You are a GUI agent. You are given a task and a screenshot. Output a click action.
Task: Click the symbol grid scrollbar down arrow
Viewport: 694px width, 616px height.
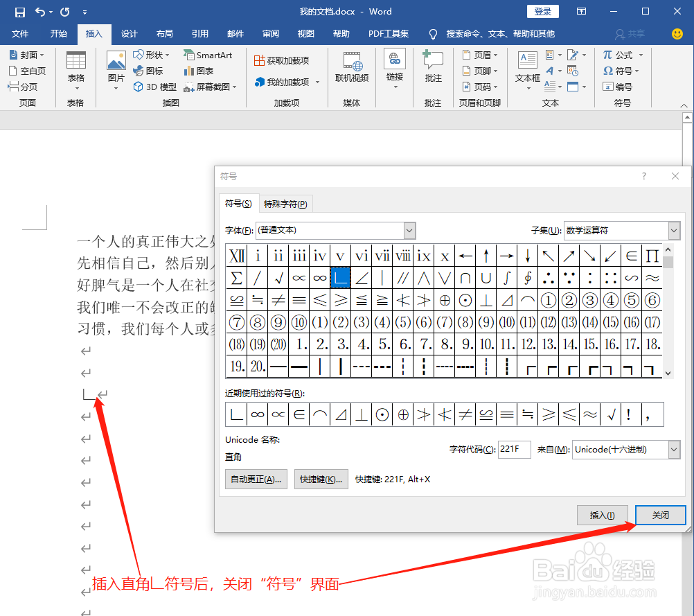click(668, 373)
